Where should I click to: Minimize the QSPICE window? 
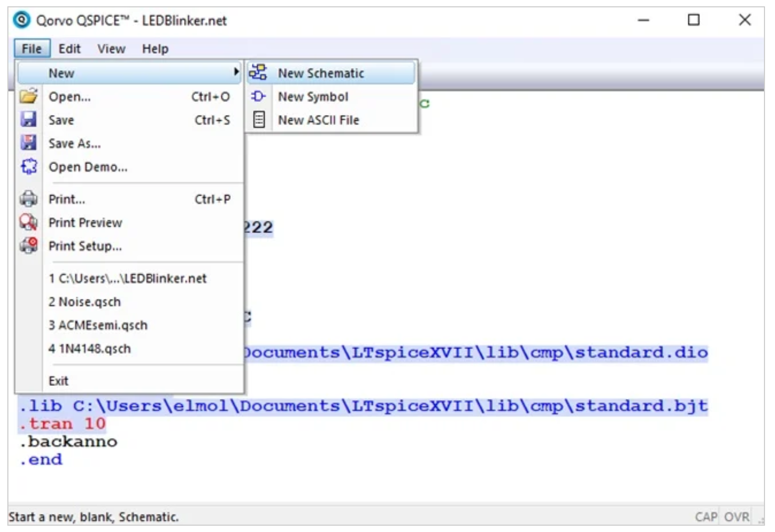point(644,20)
